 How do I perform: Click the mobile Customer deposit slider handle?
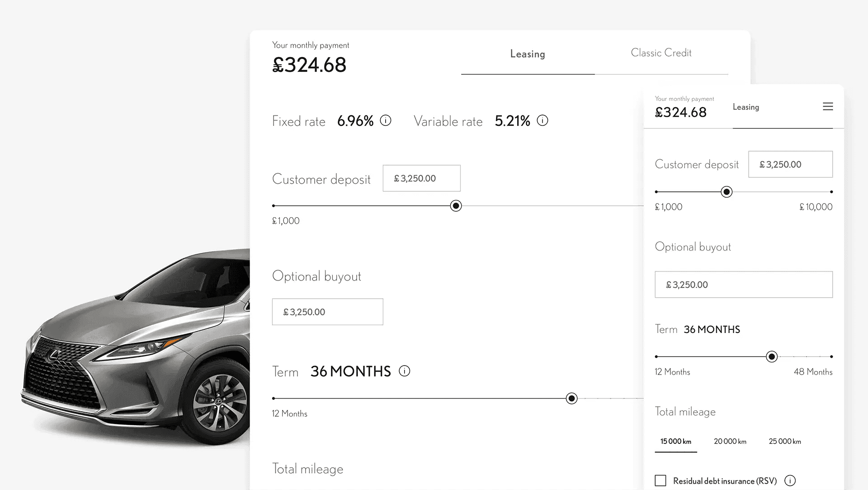pos(726,192)
